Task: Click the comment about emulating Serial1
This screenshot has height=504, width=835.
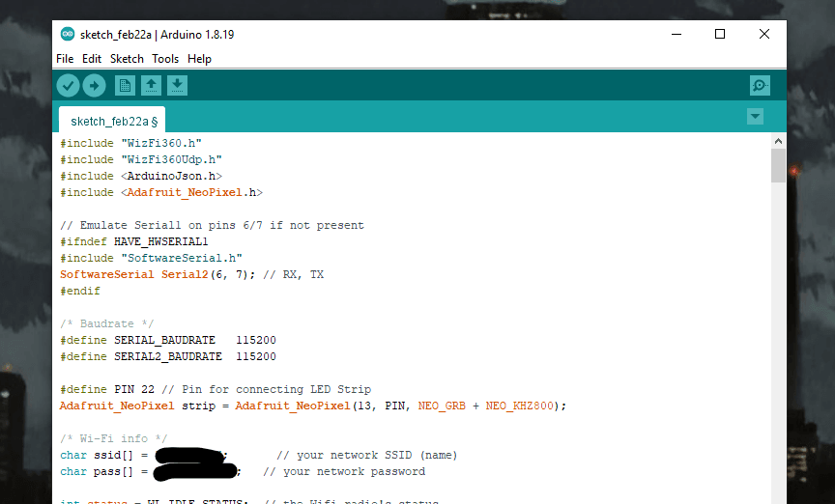Action: pyautogui.click(x=212, y=225)
